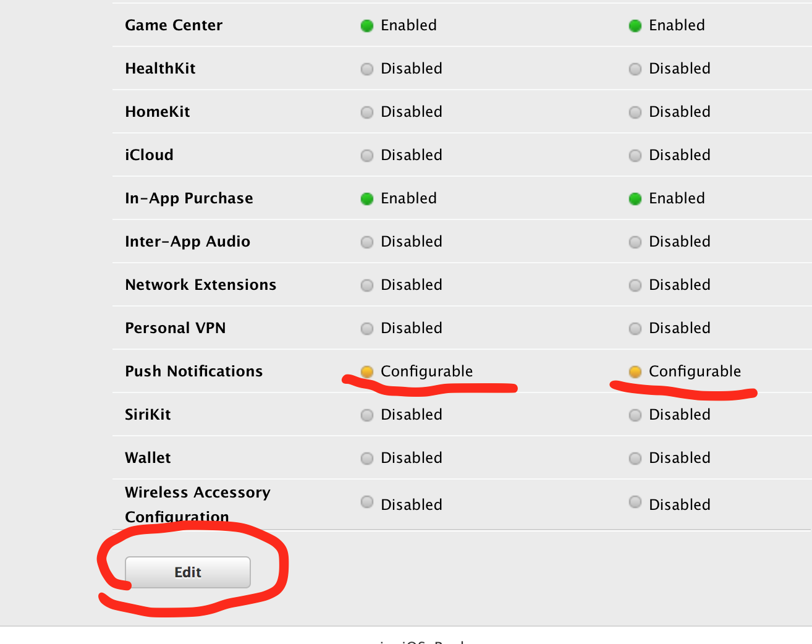Viewport: 812px width, 644px height.
Task: Click the Game Center capability name
Action: (174, 25)
